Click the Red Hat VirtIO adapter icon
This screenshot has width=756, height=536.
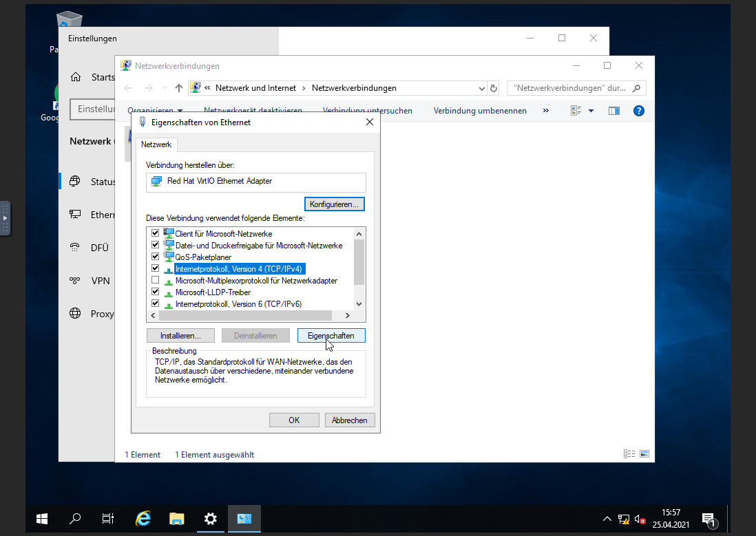click(157, 181)
